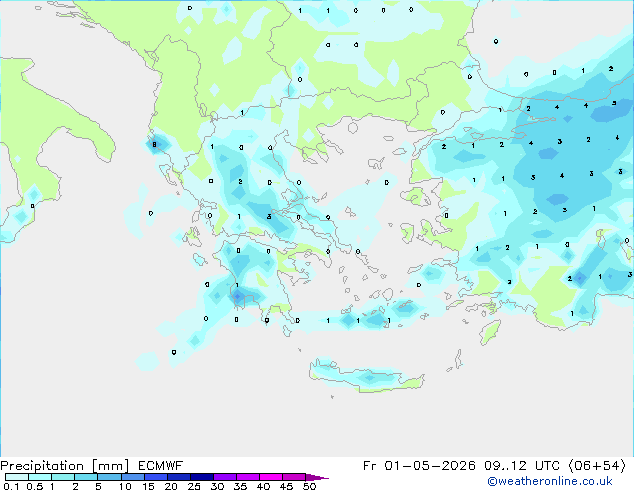Click the 15–20 mm legend swatch
Viewport: 634px width, 490px height.
[156, 477]
